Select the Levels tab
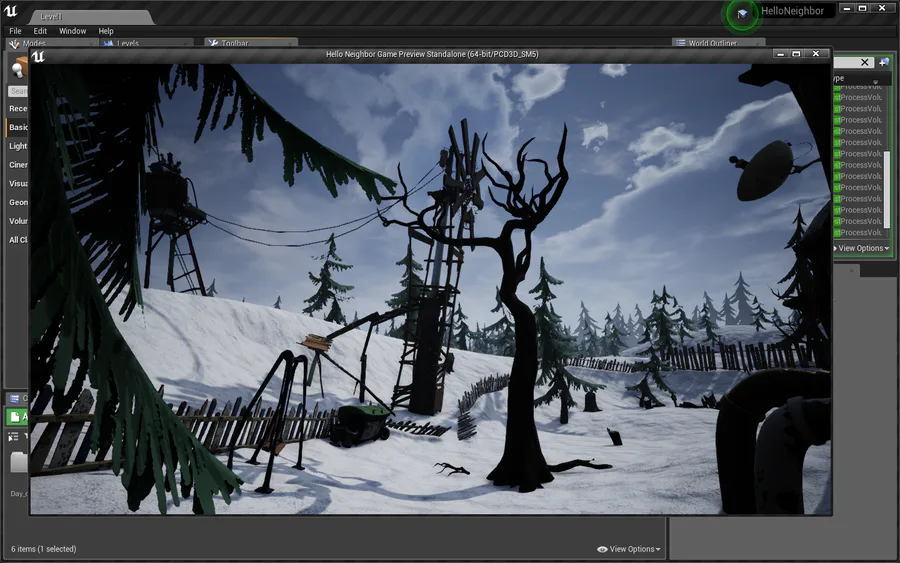The height and width of the screenshot is (563, 900). [146, 43]
